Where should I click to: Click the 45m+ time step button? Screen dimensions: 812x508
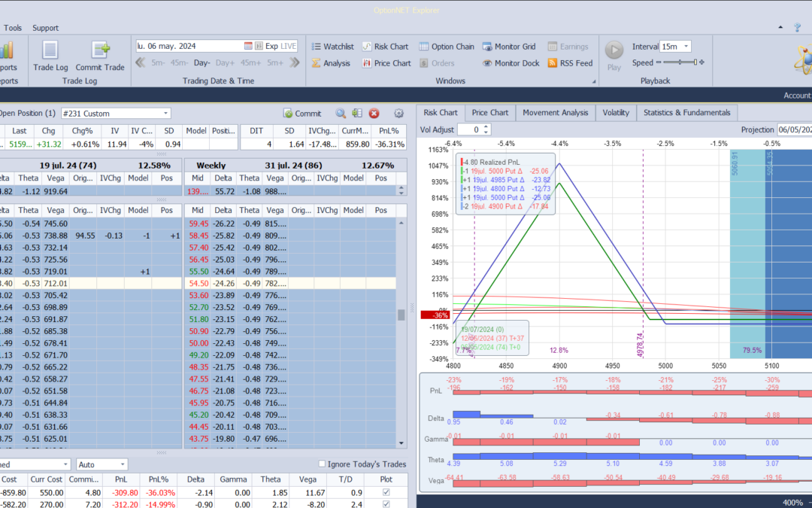[x=250, y=63]
